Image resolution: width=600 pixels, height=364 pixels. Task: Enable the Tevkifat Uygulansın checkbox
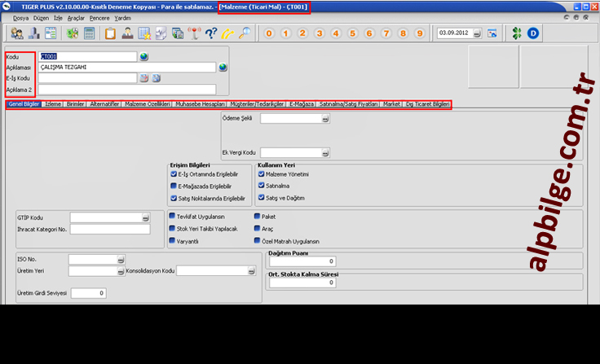172,217
